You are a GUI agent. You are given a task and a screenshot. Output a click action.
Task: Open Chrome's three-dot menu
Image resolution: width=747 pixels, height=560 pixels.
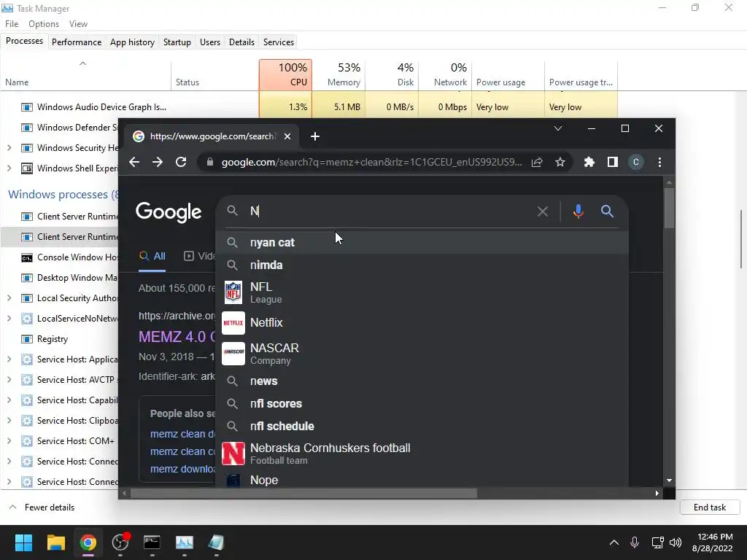click(x=659, y=163)
